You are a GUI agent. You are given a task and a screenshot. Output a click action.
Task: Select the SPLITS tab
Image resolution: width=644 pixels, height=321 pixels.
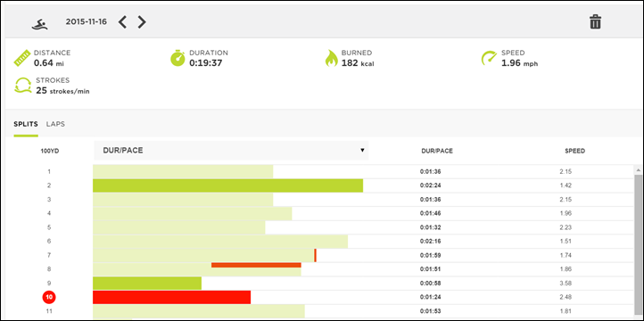[26, 124]
